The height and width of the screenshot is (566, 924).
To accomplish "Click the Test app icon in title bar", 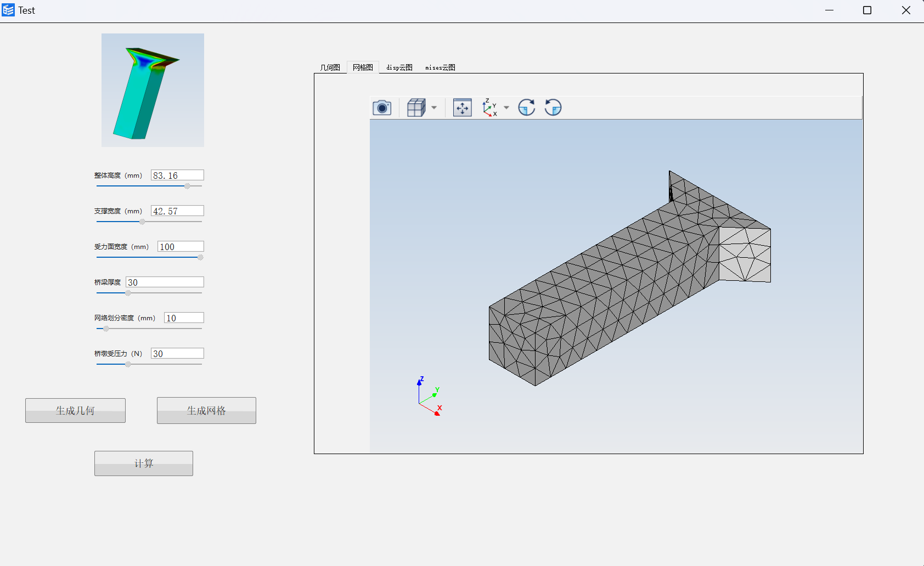I will [x=8, y=10].
